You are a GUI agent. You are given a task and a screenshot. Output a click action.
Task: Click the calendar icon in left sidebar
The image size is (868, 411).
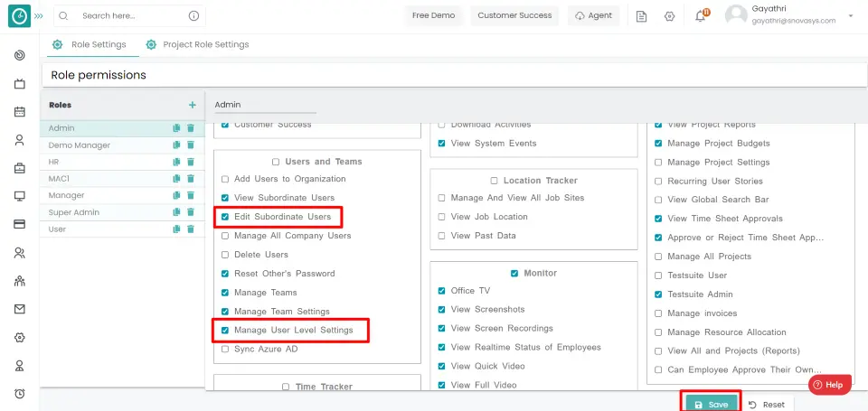tap(19, 112)
